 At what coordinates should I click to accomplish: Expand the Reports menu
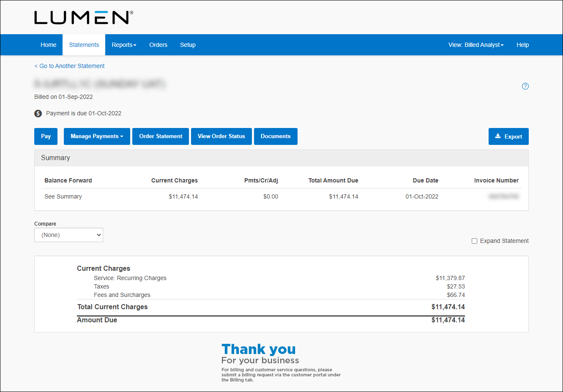[x=124, y=45]
